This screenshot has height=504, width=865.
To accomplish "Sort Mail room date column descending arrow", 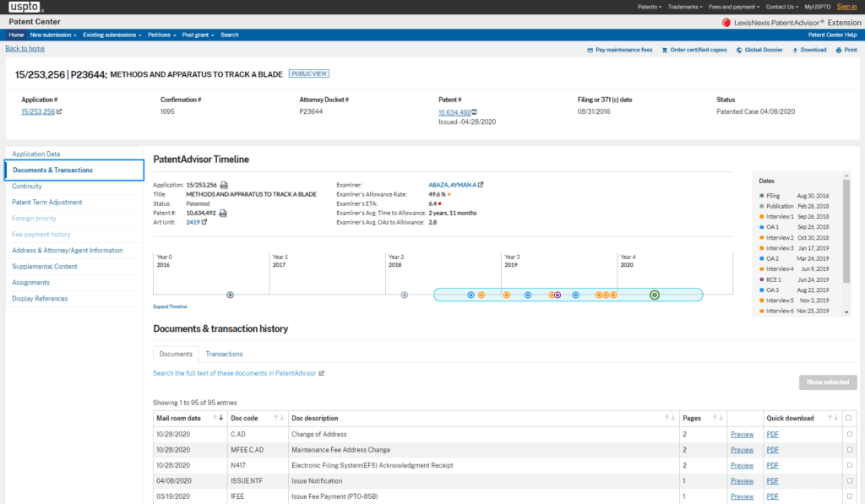I will tap(221, 418).
